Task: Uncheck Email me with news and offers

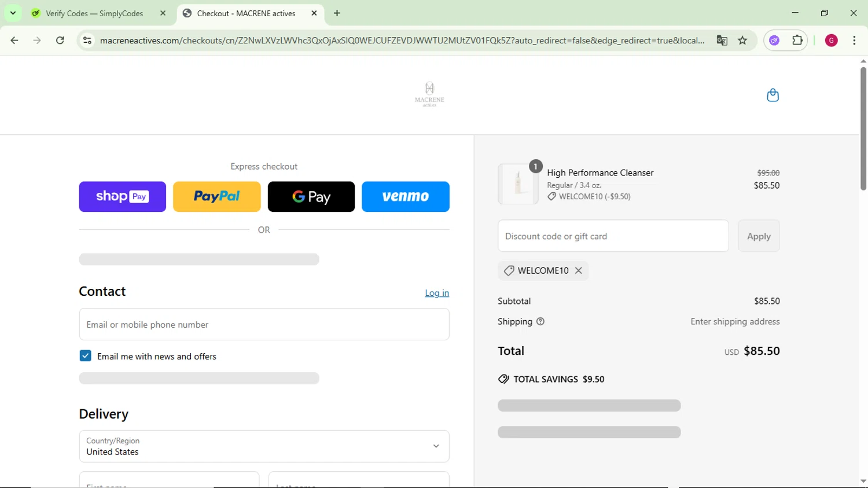Action: (x=85, y=356)
